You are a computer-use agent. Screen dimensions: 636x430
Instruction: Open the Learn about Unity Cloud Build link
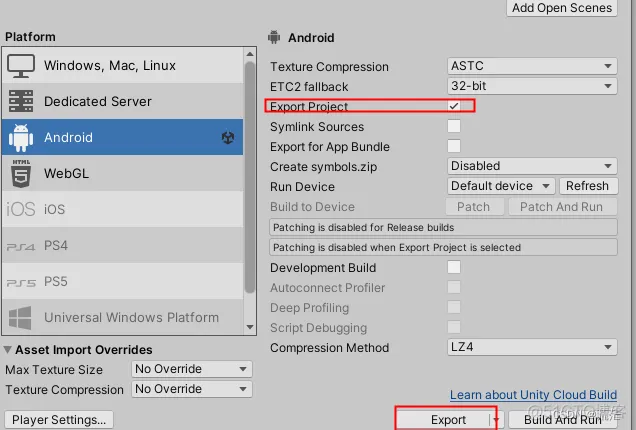coord(533,395)
